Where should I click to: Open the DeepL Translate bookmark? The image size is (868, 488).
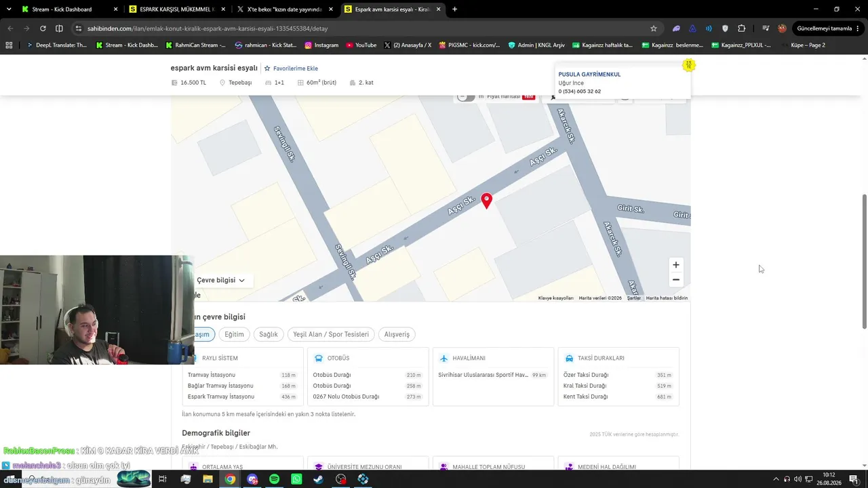tap(57, 45)
